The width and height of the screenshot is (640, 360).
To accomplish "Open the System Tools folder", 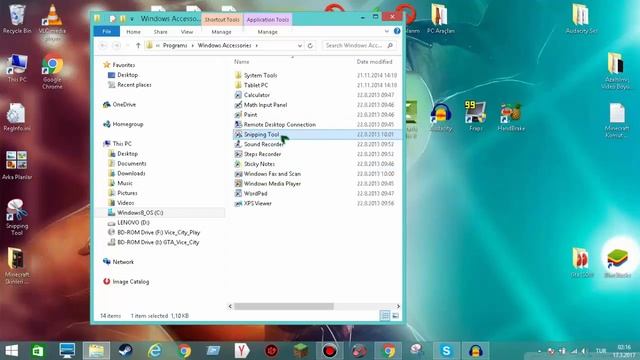I will pos(260,75).
